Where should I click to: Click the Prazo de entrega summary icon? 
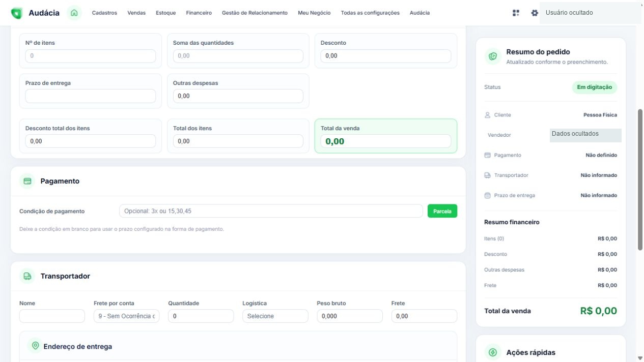point(487,195)
